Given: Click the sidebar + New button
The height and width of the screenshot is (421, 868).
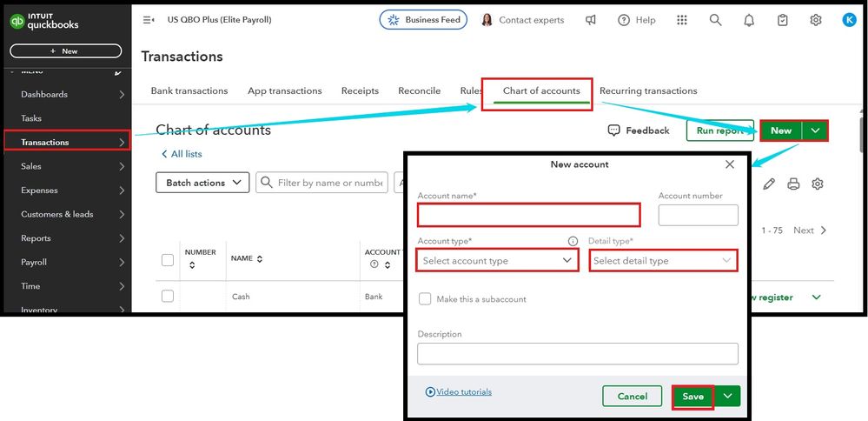Looking at the screenshot, I should coord(65,51).
